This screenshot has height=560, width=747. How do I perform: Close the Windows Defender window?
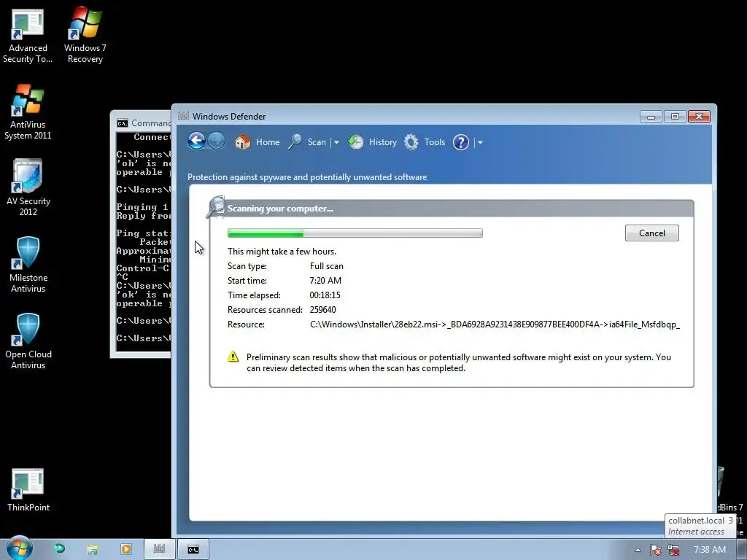point(699,116)
